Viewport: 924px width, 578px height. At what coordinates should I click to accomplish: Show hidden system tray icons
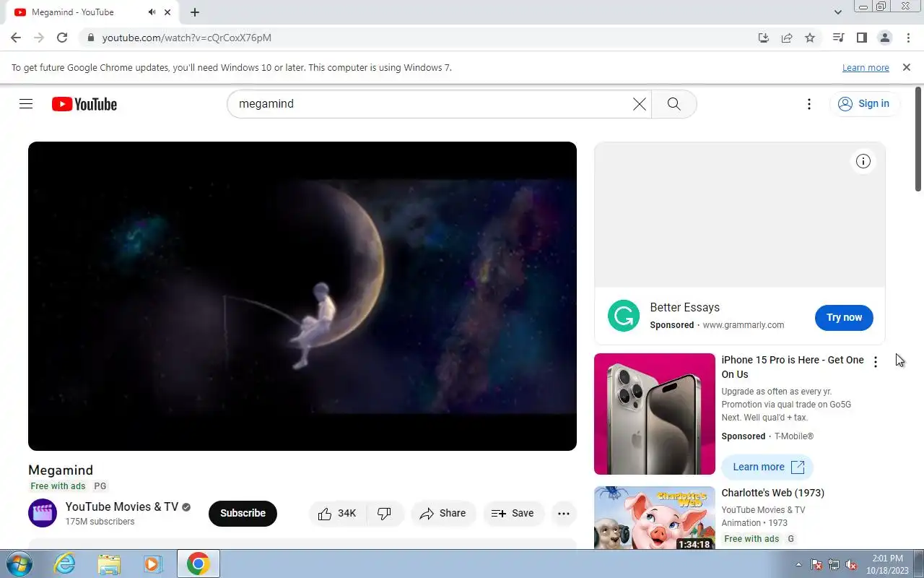798,564
